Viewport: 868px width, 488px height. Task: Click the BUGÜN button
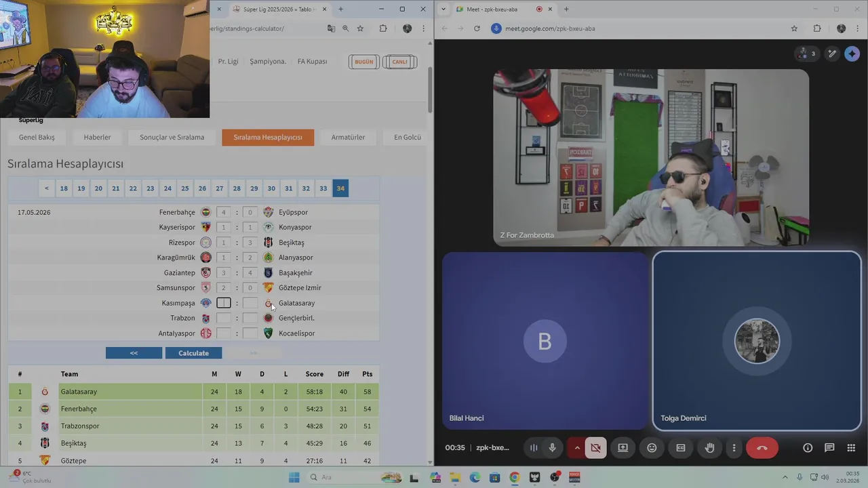(364, 62)
